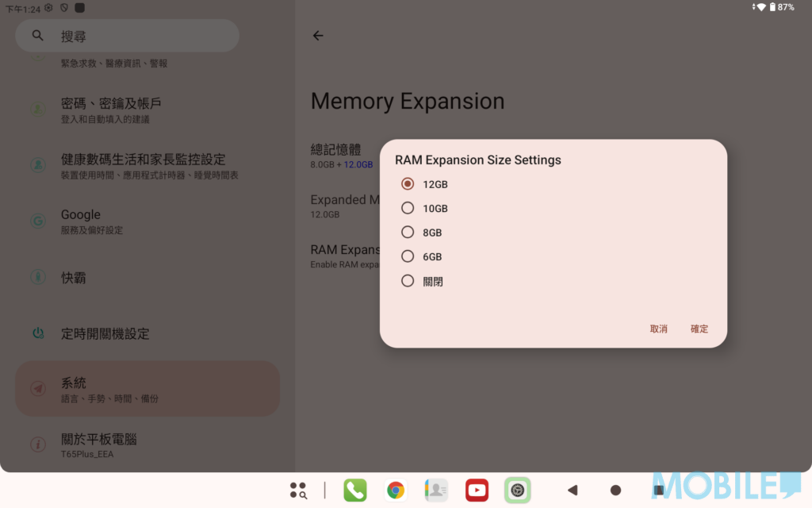Open Google services settings item

(x=147, y=221)
